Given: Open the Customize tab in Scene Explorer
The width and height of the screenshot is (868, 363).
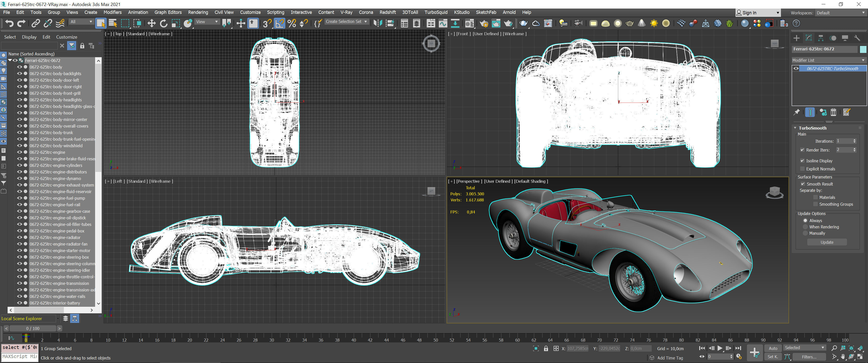Looking at the screenshot, I should pyautogui.click(x=66, y=37).
